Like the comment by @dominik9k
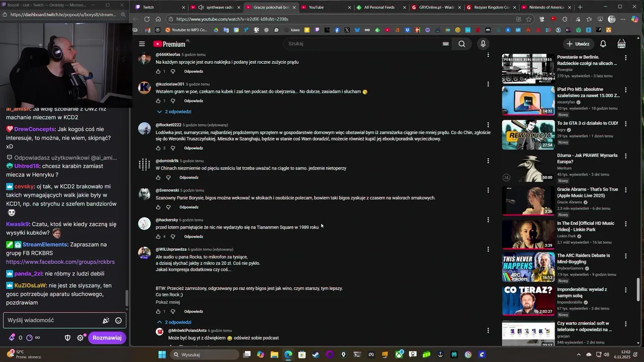644x362 pixels. tap(158, 177)
